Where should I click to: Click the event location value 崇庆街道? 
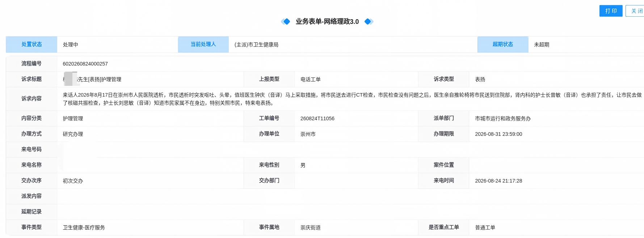(x=311, y=227)
